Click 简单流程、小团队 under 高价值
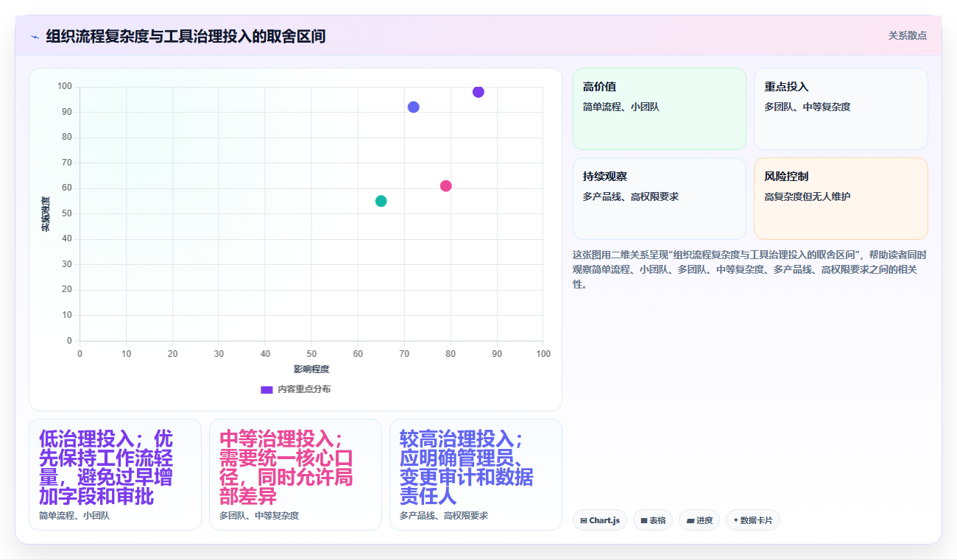Image resolution: width=957 pixels, height=560 pixels. (x=621, y=107)
